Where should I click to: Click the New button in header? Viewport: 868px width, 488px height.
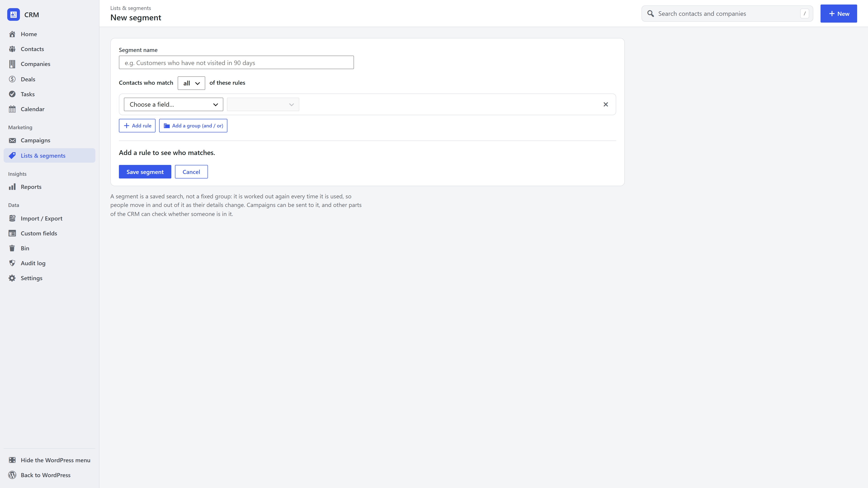(838, 14)
